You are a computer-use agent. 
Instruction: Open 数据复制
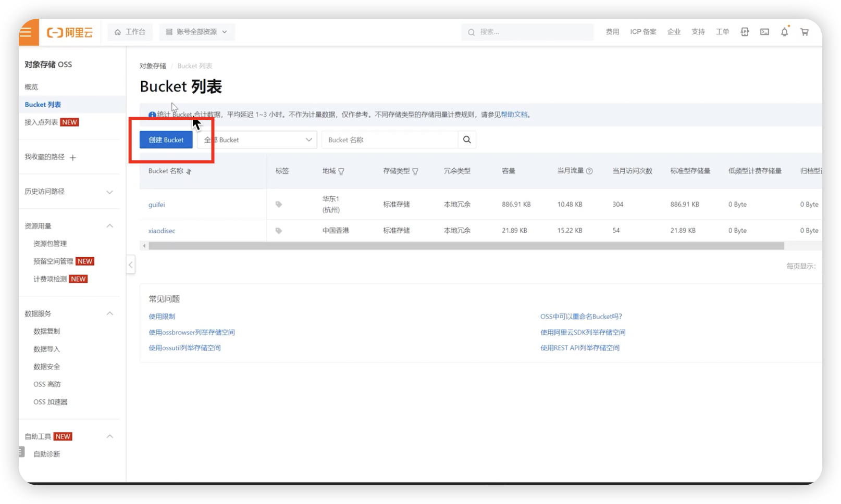[x=46, y=331]
